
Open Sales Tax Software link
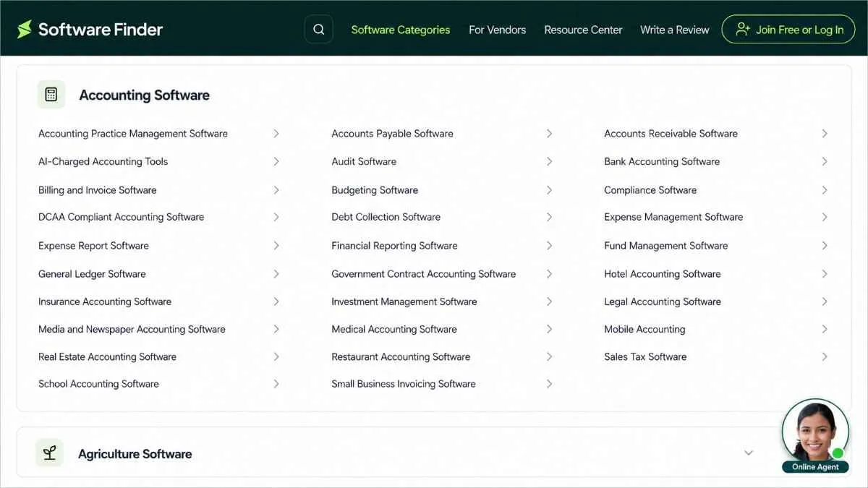coord(645,356)
